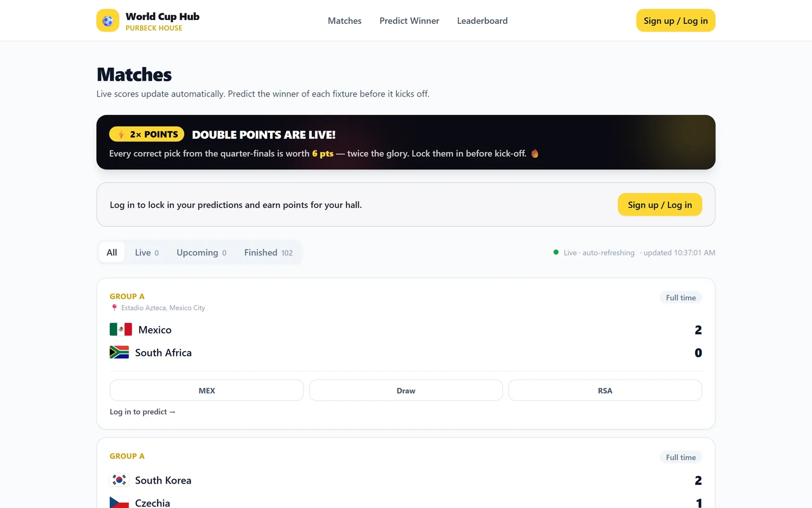Image resolution: width=812 pixels, height=508 pixels.
Task: Click the World Cup Hub soccer ball logo
Action: 108,20
